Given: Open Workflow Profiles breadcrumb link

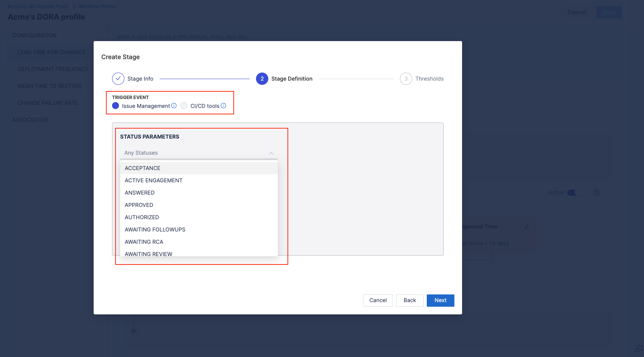Looking at the screenshot, I should coord(97,7).
